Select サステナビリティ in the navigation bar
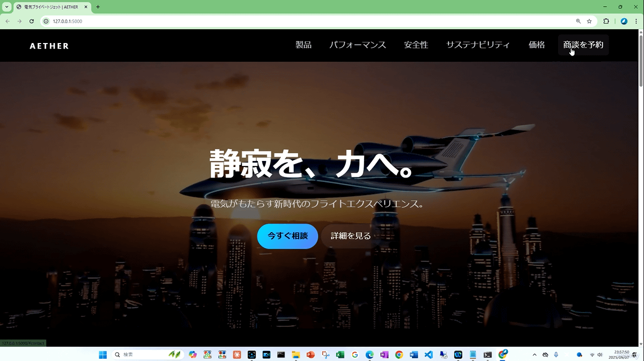Image resolution: width=644 pixels, height=361 pixels. click(478, 45)
